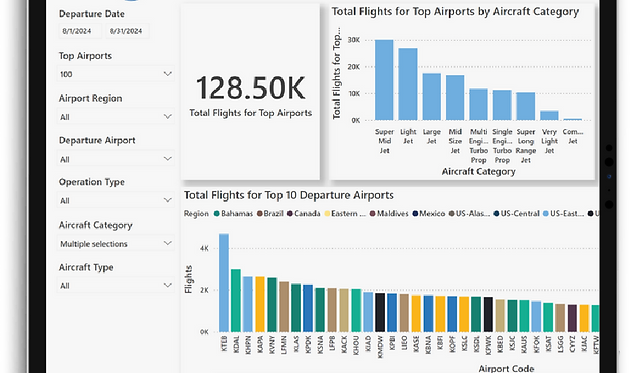Select the Very Light Jet bar
630x373 pixels.
click(x=549, y=115)
